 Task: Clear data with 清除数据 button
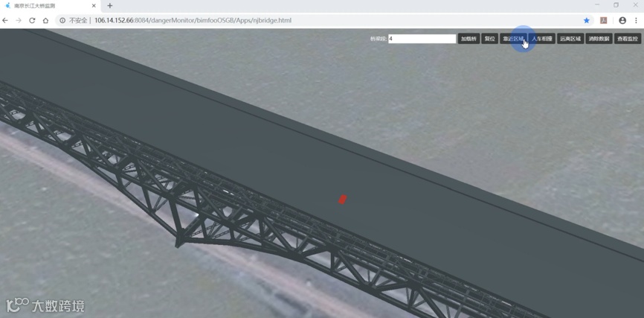[x=599, y=39]
